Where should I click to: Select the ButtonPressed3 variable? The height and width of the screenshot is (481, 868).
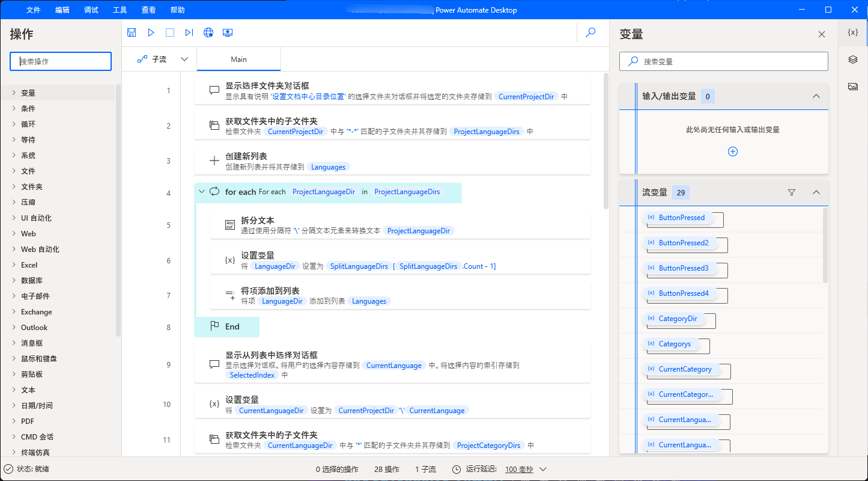[x=679, y=268]
